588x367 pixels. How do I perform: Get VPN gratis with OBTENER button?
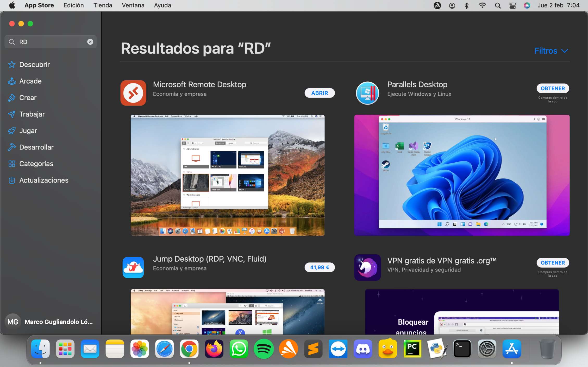(x=553, y=263)
